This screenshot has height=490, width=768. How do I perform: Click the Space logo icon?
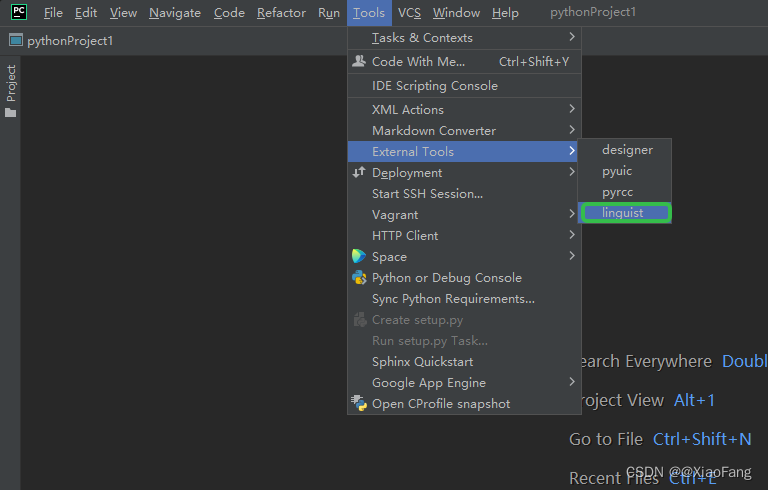pos(359,256)
